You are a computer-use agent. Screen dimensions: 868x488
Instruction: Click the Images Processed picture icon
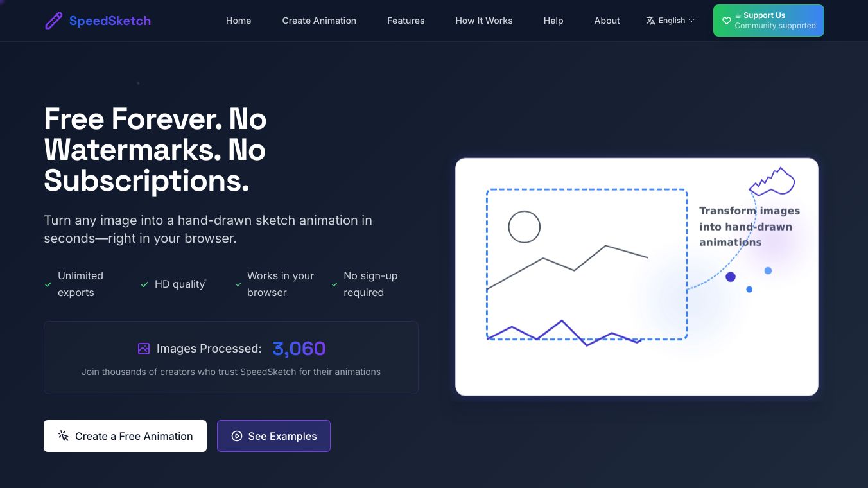click(x=144, y=349)
